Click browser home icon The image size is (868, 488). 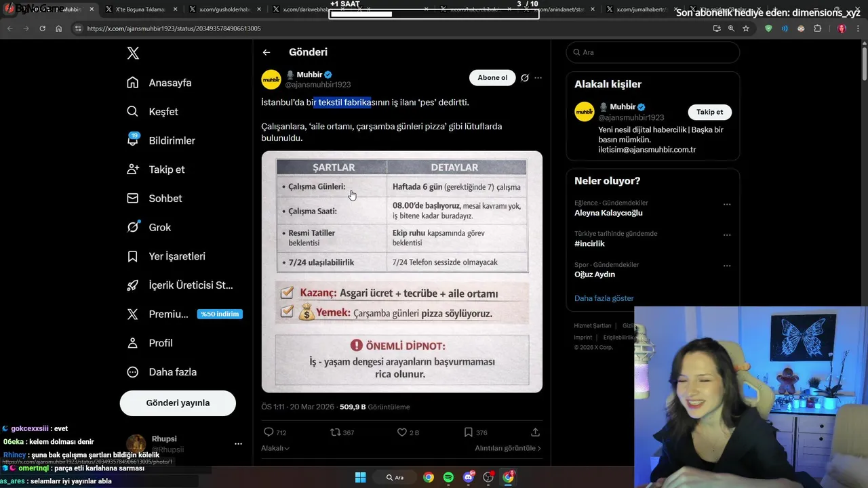[x=59, y=28]
